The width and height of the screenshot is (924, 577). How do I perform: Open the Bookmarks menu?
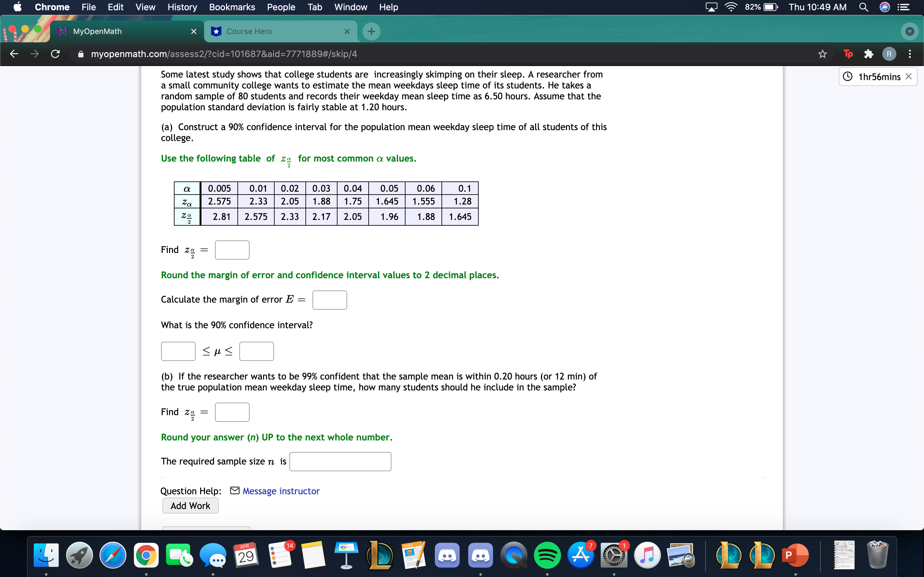[232, 7]
